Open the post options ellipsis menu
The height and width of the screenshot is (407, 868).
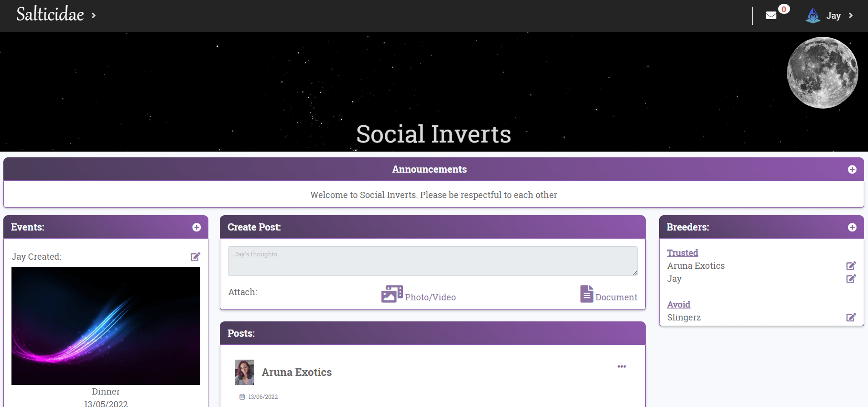coord(621,366)
